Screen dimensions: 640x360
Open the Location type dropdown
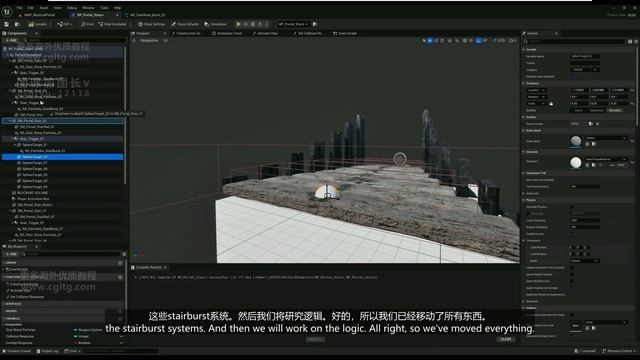(536, 90)
